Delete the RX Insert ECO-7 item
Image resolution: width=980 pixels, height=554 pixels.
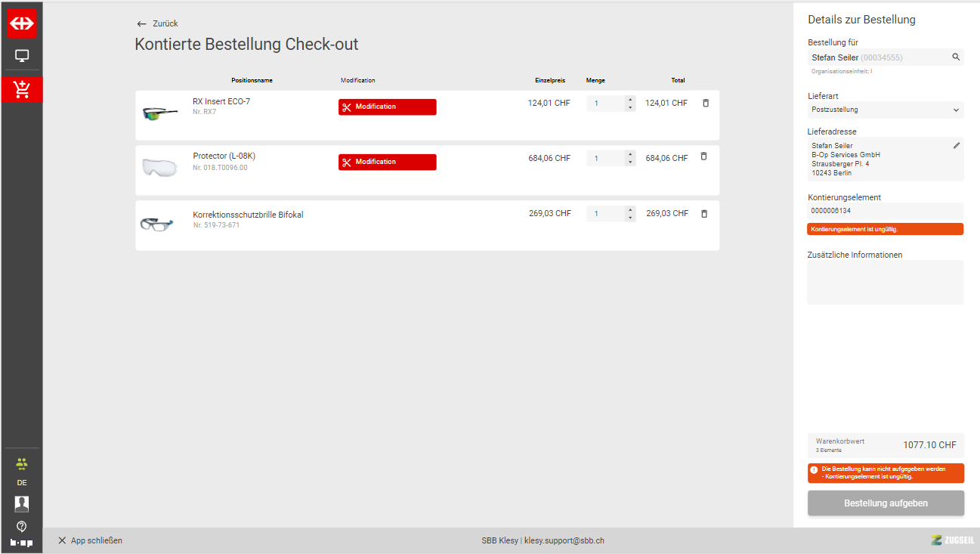coord(706,103)
